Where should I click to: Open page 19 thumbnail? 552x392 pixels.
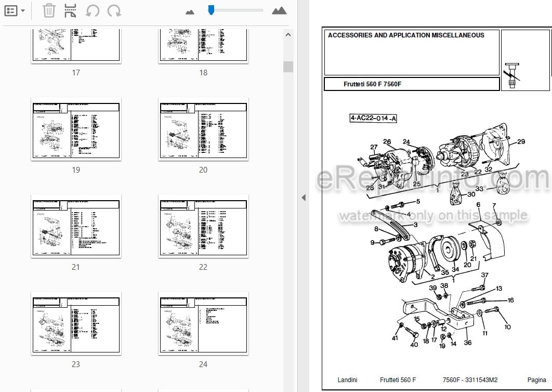76,129
